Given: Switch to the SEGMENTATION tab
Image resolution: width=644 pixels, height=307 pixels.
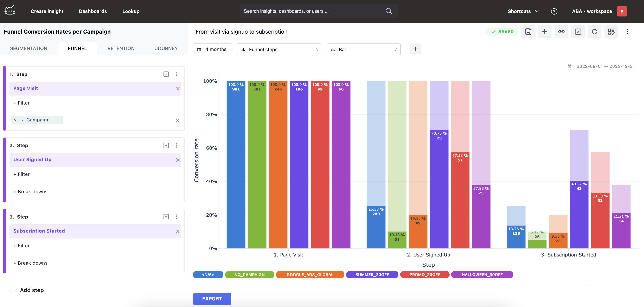Looking at the screenshot, I should click(x=29, y=48).
